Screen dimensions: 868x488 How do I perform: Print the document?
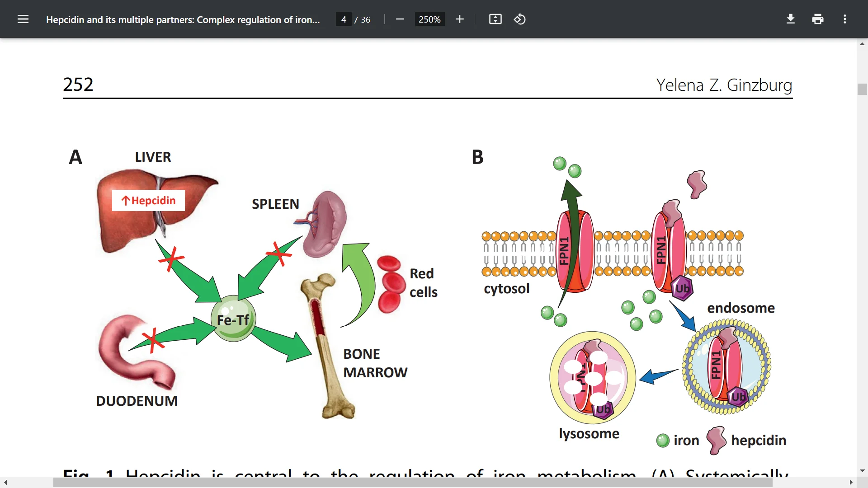click(x=818, y=19)
